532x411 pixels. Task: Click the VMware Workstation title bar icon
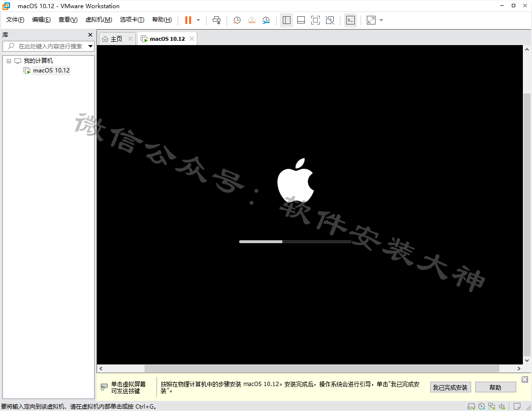point(6,6)
